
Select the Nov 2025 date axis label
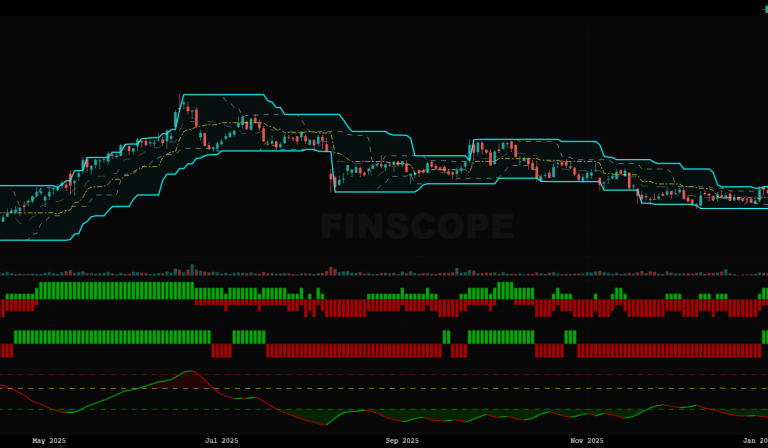(587, 441)
